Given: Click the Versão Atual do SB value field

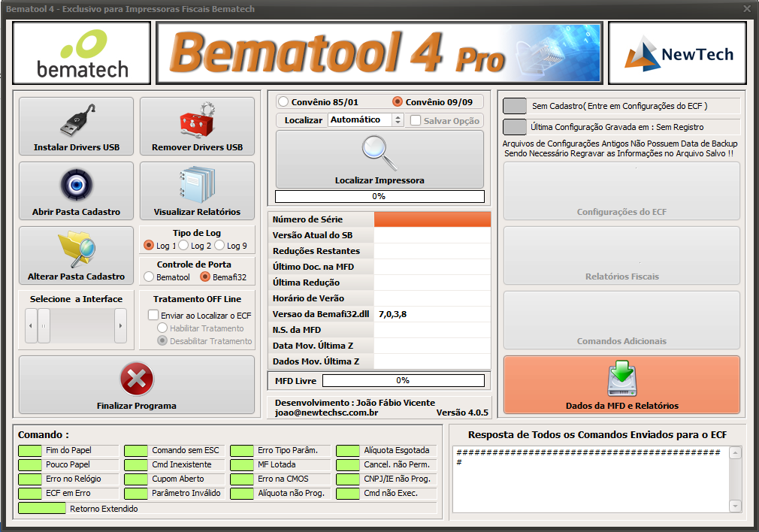Looking at the screenshot, I should pyautogui.click(x=432, y=235).
